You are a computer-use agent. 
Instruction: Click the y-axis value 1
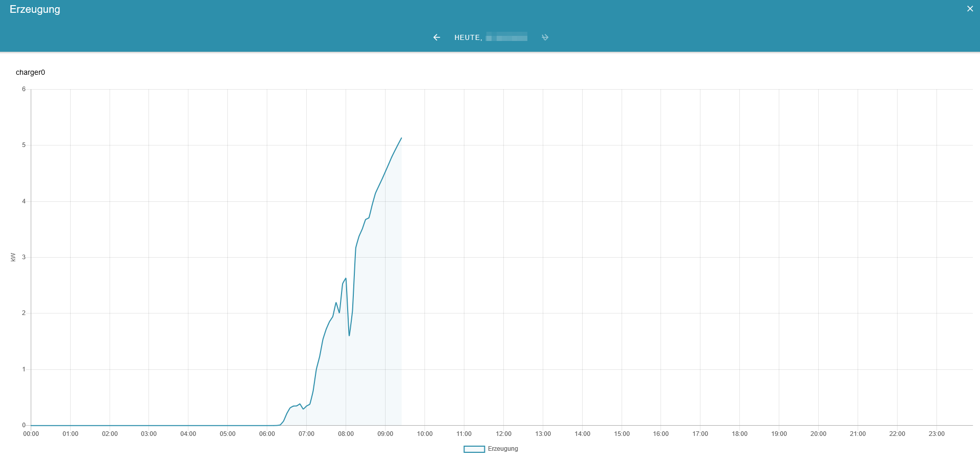[x=24, y=369]
